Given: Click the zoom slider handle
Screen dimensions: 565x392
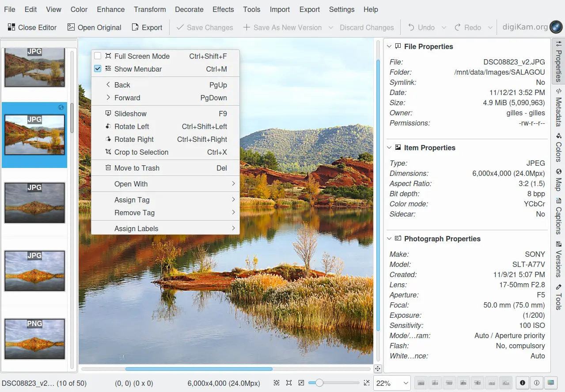Looking at the screenshot, I should (319, 383).
